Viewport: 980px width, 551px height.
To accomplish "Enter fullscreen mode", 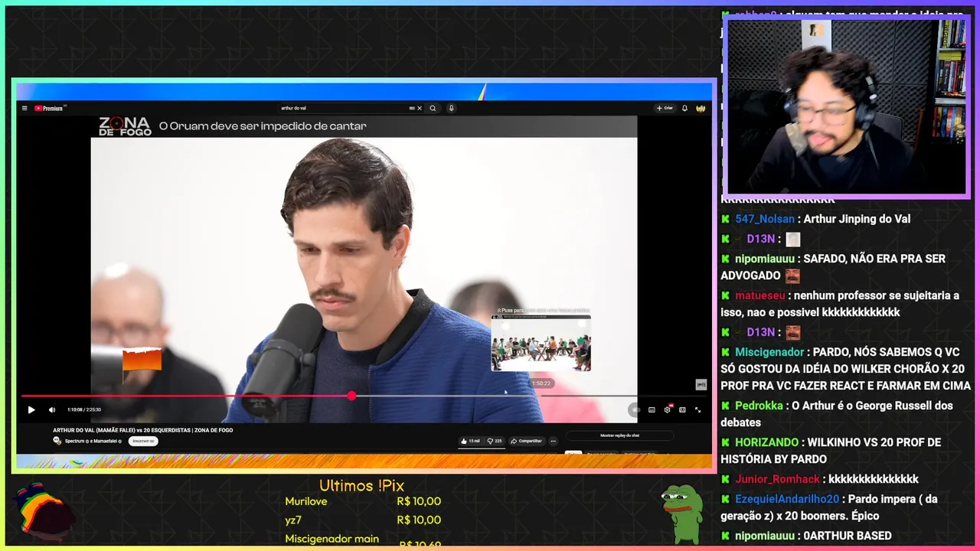I will point(697,409).
